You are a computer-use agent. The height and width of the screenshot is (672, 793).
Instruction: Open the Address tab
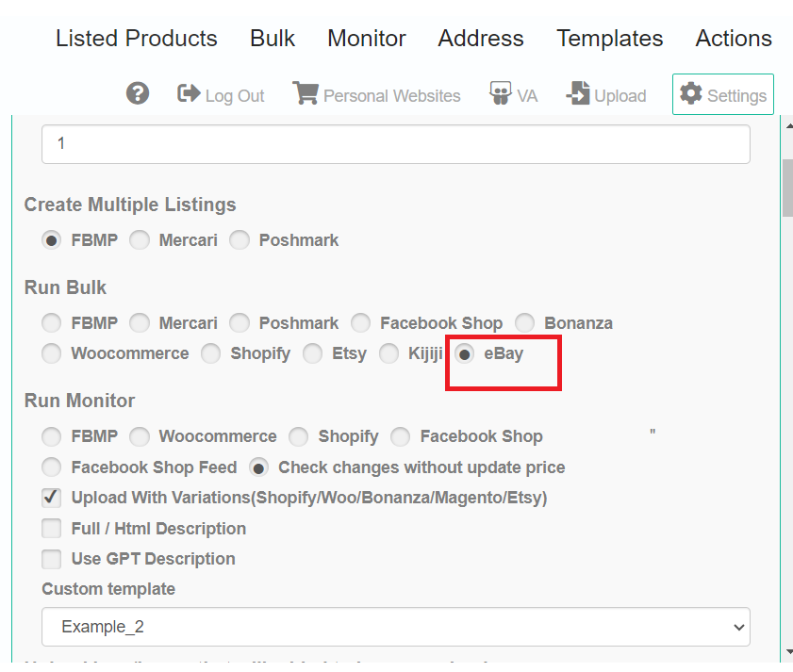pos(481,39)
